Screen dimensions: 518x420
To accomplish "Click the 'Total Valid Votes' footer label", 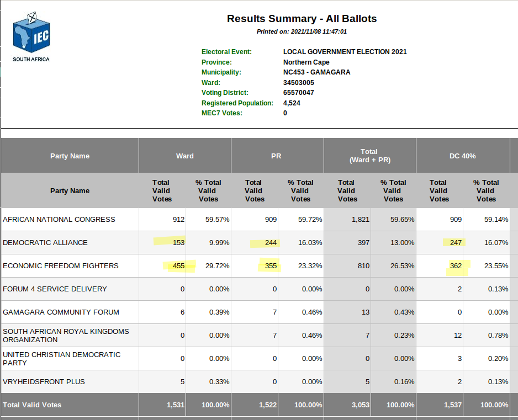I will coord(32,405).
